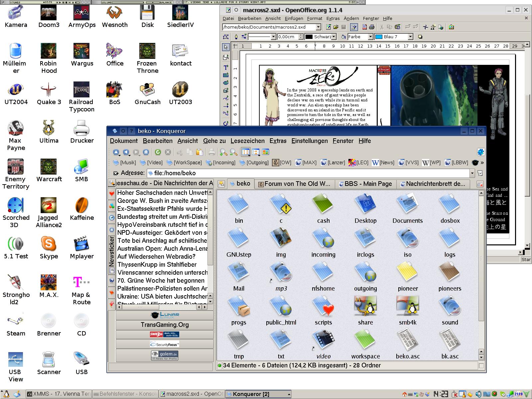Zoom in with the magnifier plus icon
The height and width of the screenshot is (399, 532).
(223, 152)
